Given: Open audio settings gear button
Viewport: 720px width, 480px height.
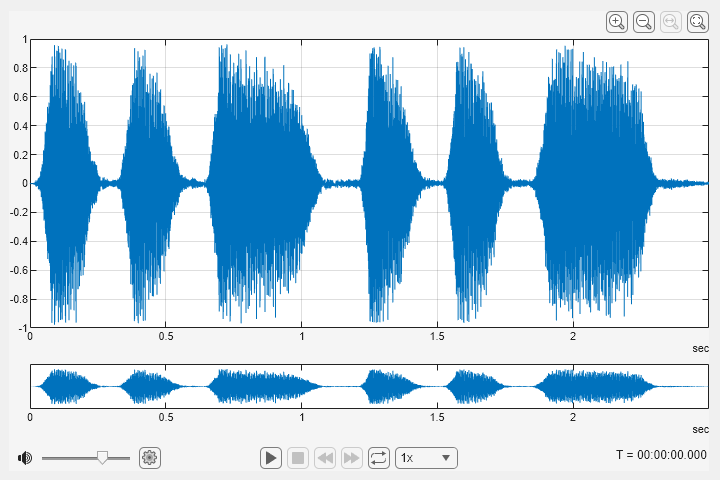Looking at the screenshot, I should coord(150,458).
